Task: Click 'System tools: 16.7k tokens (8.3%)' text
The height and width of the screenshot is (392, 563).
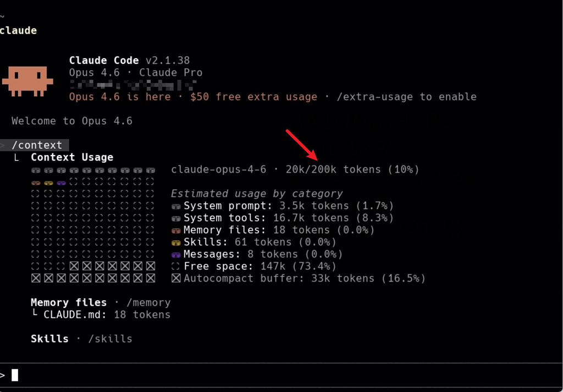Action: [289, 218]
